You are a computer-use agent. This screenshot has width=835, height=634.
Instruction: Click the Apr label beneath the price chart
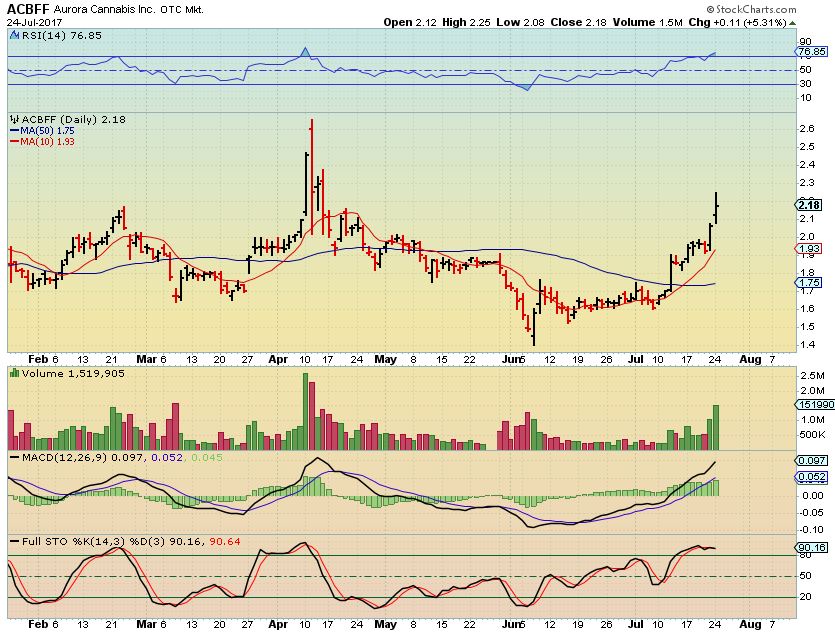tap(278, 359)
